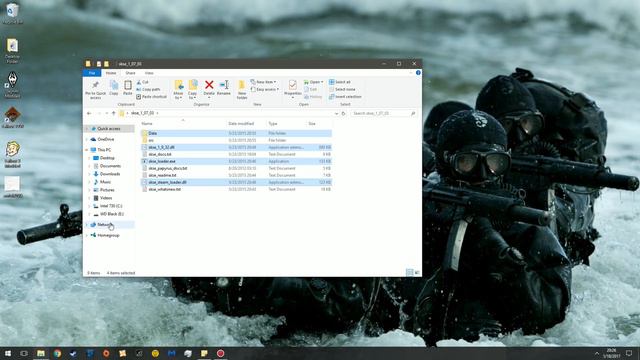The image size is (640, 360).
Task: Pin folder to Quick access
Action: click(x=95, y=90)
